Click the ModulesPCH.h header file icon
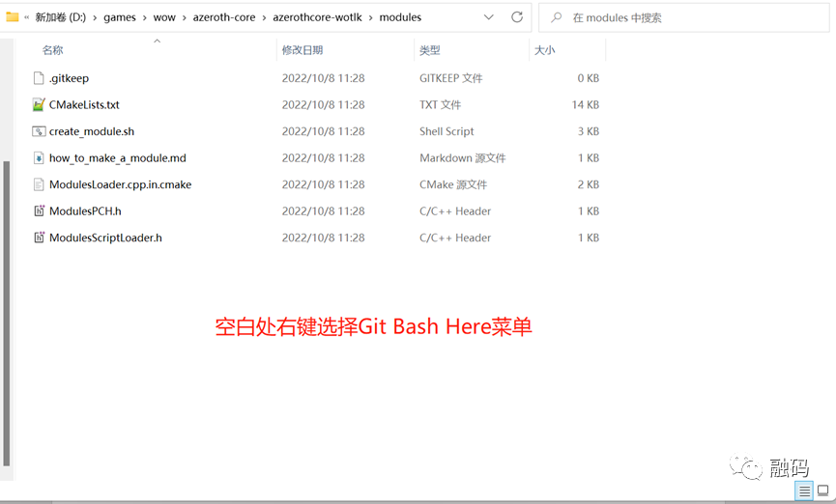The height and width of the screenshot is (504, 836). click(39, 210)
